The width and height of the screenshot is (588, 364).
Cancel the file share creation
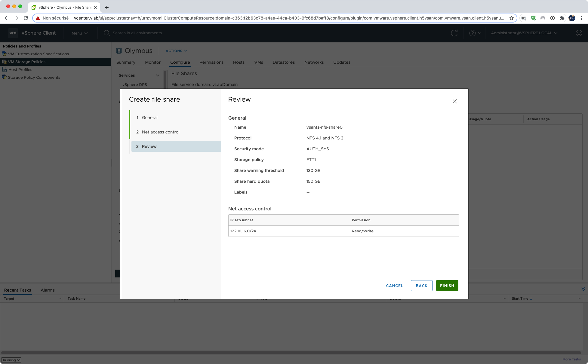[394, 286]
